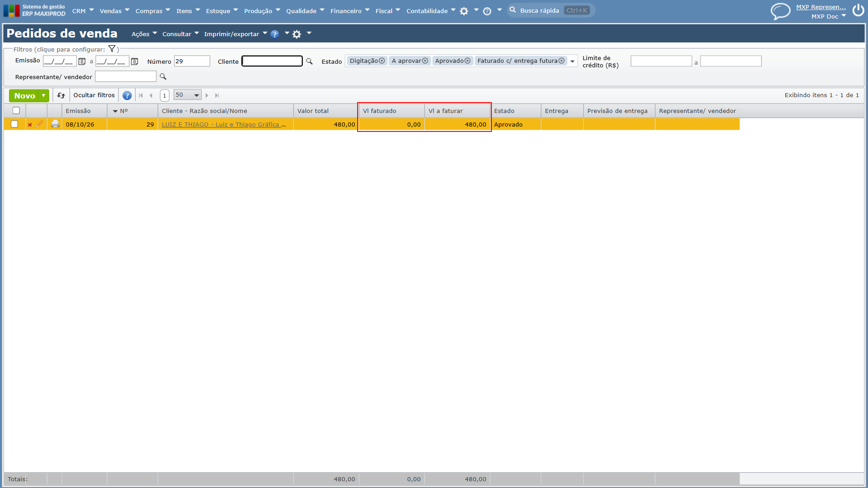Edit order 29 with pencil icon
The width and height of the screenshot is (868, 488).
click(39, 124)
